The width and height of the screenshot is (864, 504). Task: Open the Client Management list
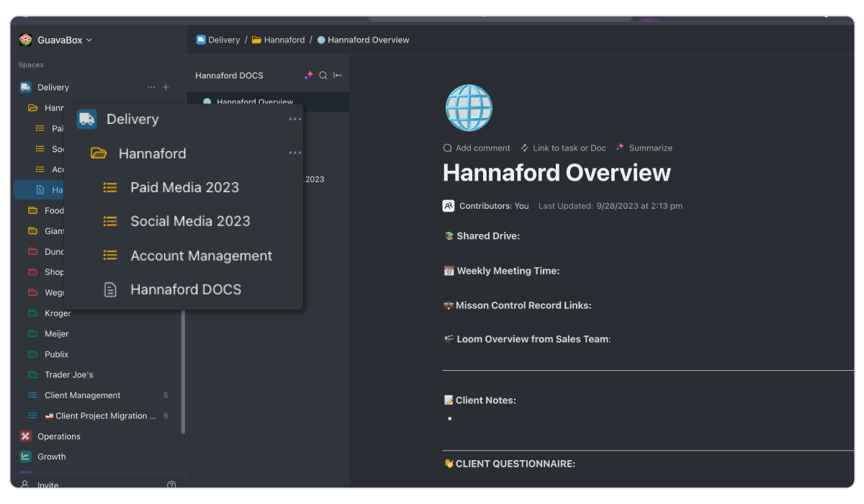pyautogui.click(x=82, y=395)
